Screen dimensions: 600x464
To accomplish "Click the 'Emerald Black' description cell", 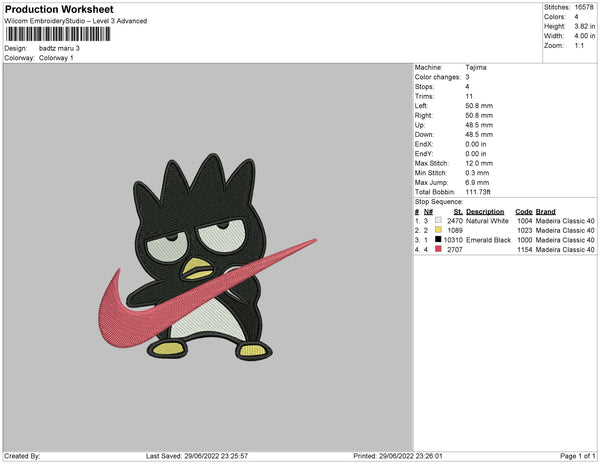I will pyautogui.click(x=488, y=240).
